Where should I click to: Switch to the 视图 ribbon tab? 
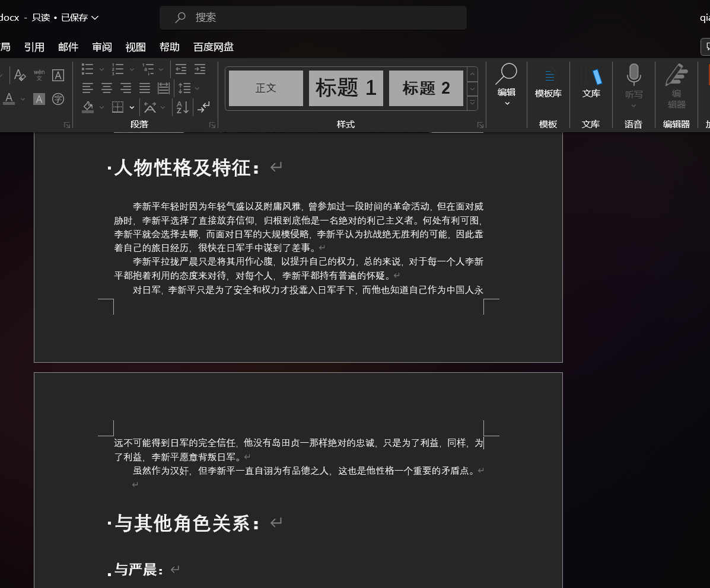click(135, 47)
